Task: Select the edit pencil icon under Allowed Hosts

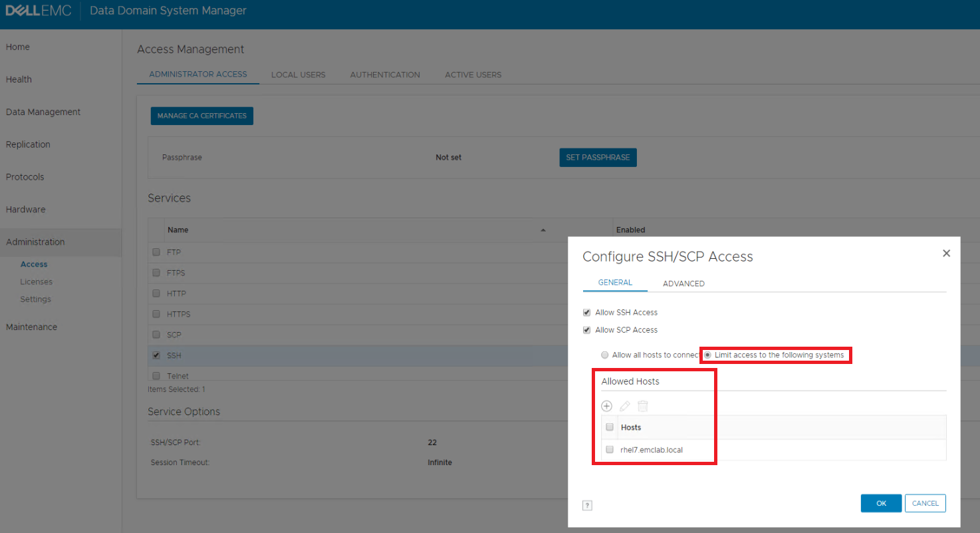Action: point(624,406)
